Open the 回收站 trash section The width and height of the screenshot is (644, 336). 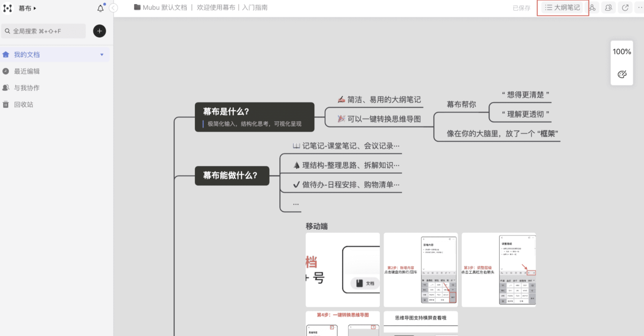[x=24, y=105]
